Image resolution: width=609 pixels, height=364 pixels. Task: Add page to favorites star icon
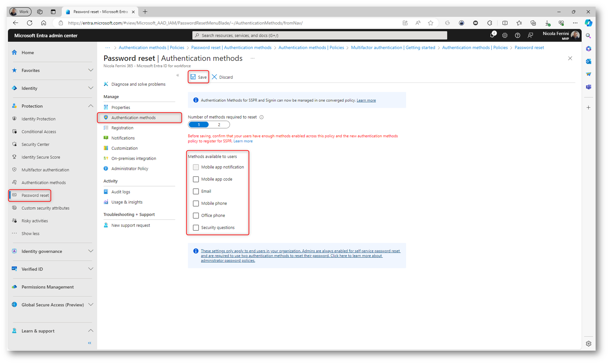click(x=431, y=23)
